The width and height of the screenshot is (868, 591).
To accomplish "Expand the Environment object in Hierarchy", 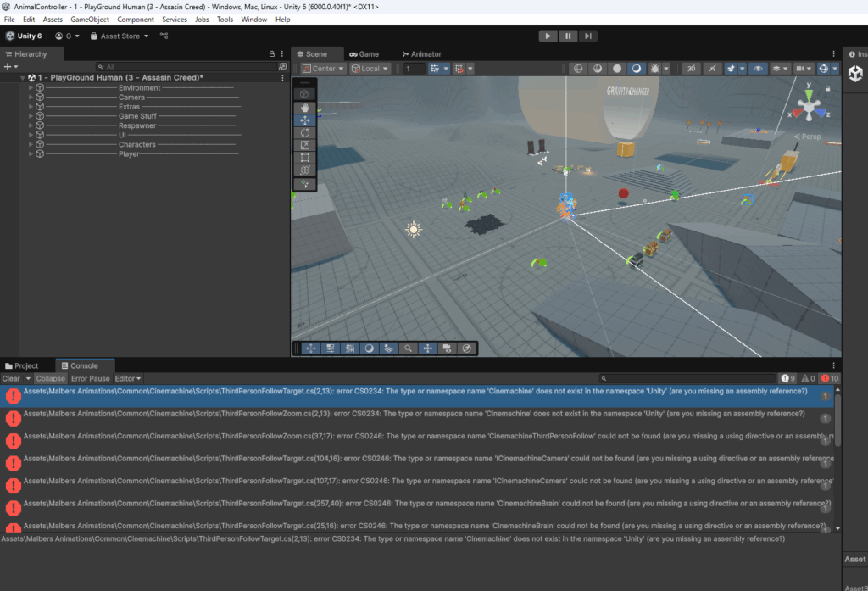I will [x=31, y=88].
